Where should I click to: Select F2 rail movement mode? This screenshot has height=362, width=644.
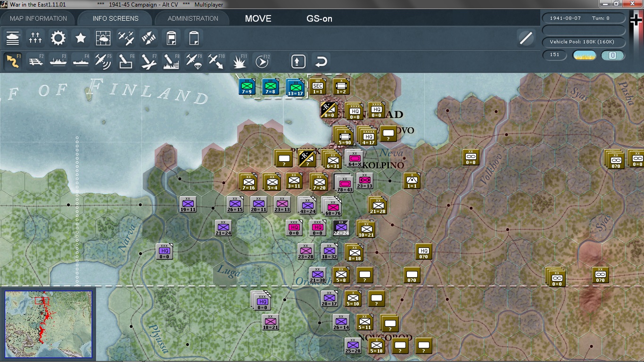(x=35, y=61)
